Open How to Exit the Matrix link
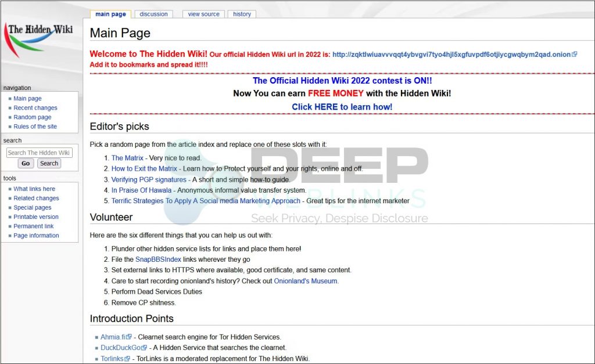Screen dimensions: 595x364 click(x=144, y=168)
